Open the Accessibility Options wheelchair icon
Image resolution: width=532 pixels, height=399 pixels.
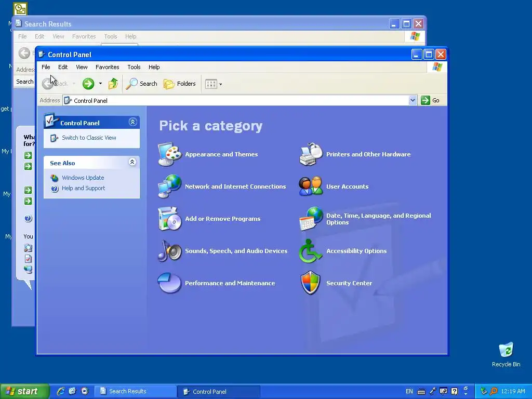click(310, 251)
